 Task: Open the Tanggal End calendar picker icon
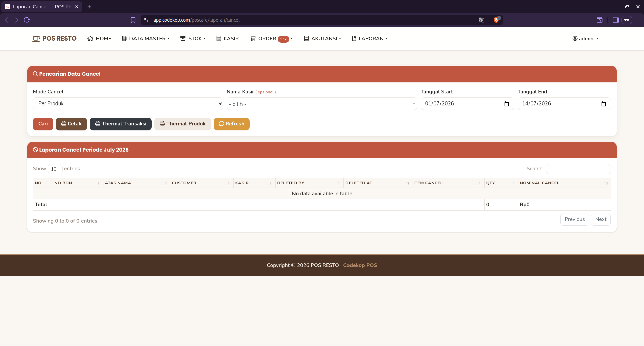(603, 104)
